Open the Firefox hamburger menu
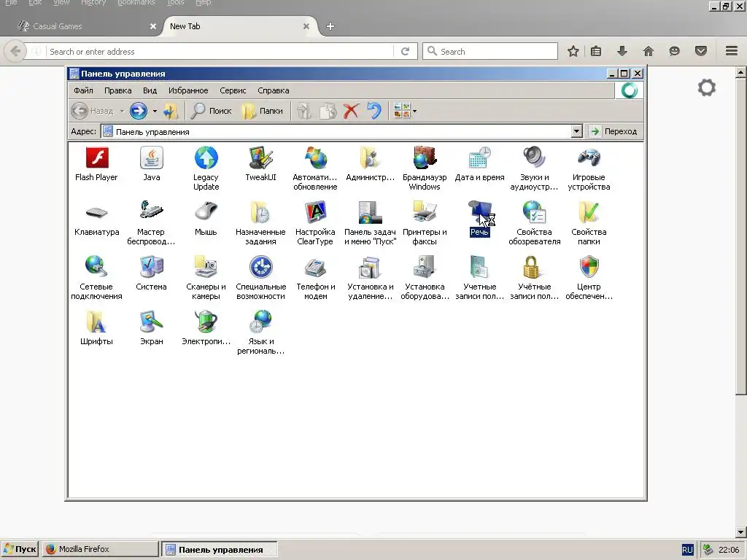Image resolution: width=747 pixels, height=560 pixels. (x=732, y=51)
